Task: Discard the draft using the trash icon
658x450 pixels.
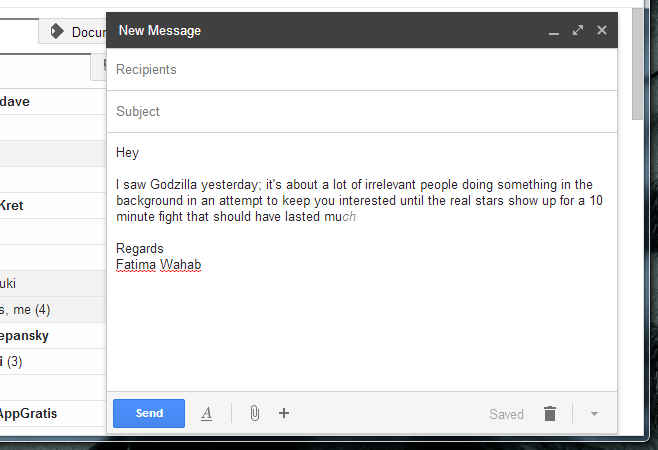Action: tap(550, 413)
